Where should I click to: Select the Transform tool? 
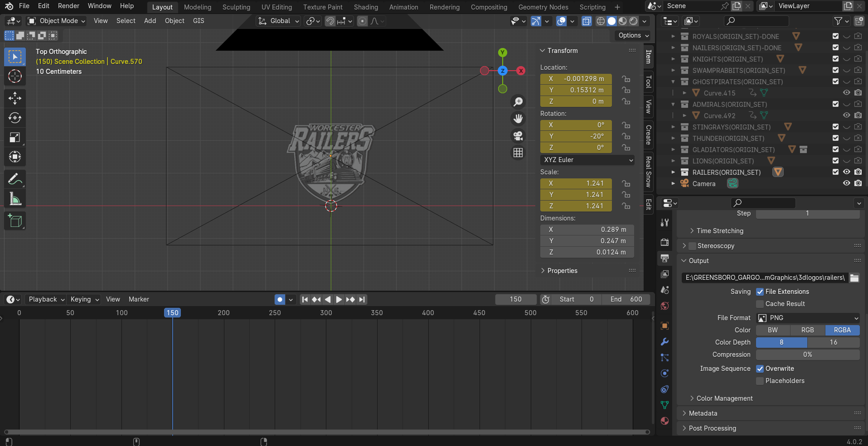[15, 157]
